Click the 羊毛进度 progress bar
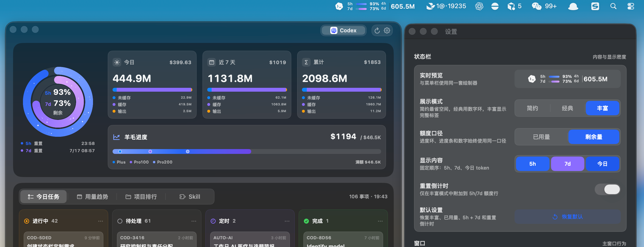Image resolution: width=644 pixels, height=247 pixels. click(247, 151)
